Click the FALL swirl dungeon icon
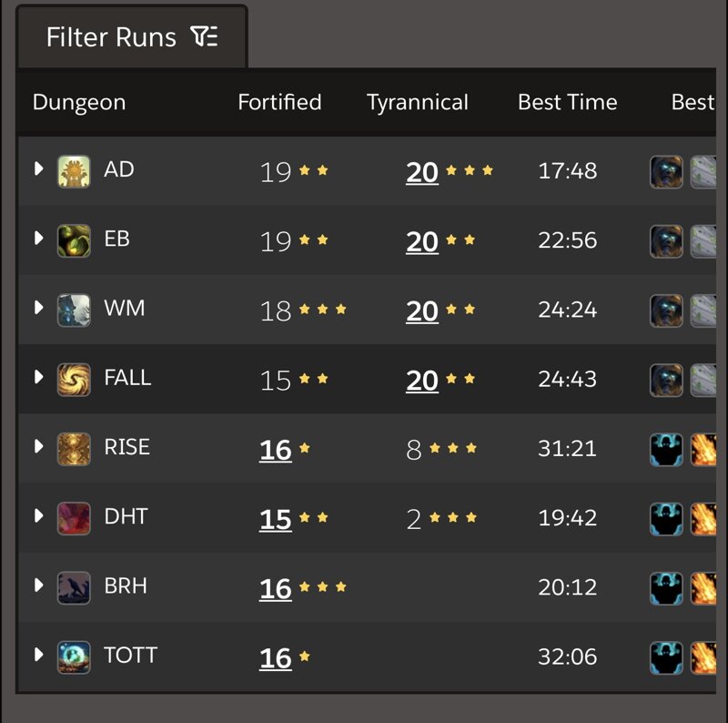728x723 pixels. pyautogui.click(x=74, y=380)
